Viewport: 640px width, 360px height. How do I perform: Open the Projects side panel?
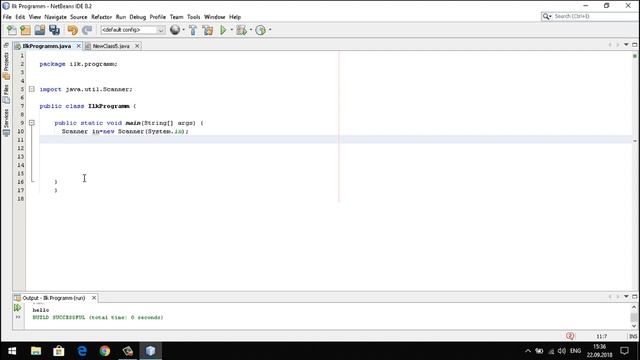click(6, 66)
